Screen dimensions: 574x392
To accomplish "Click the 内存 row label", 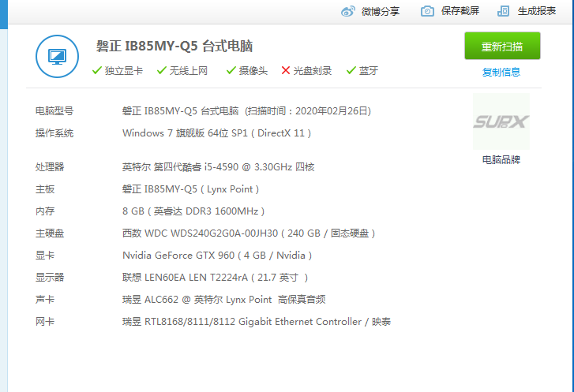I will pos(45,211).
